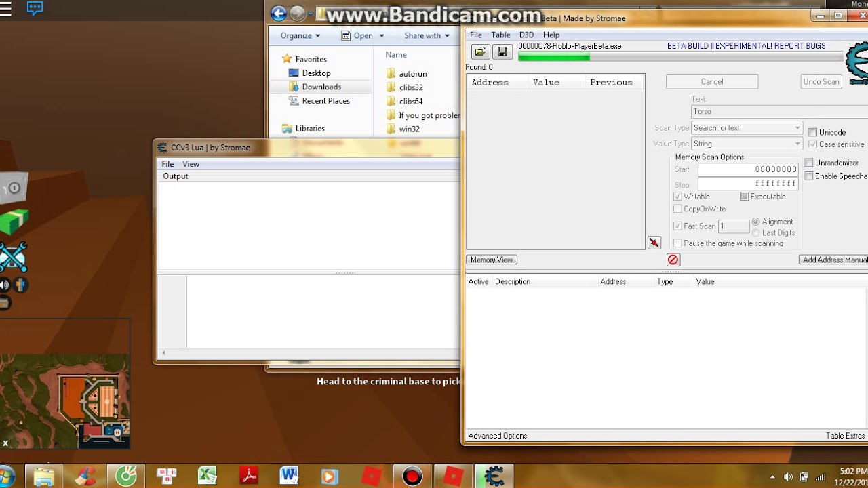The image size is (868, 488).
Task: Click the safe icon in the game
Action: pyautogui.click(x=13, y=188)
